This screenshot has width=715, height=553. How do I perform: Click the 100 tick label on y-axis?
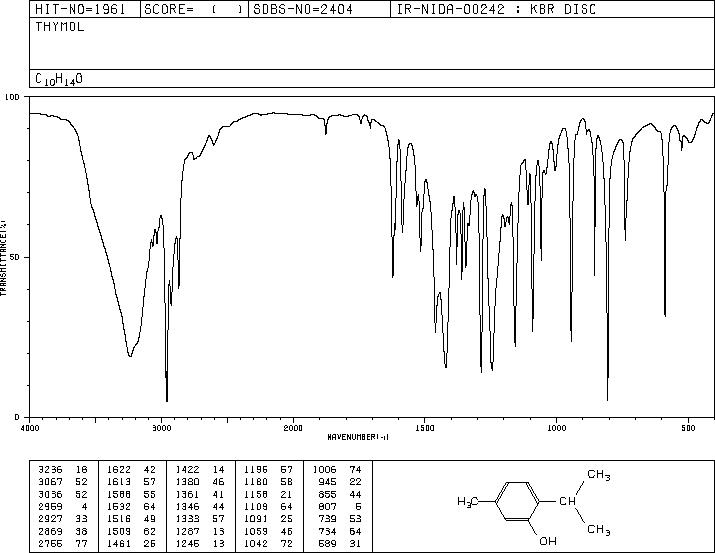coord(12,97)
